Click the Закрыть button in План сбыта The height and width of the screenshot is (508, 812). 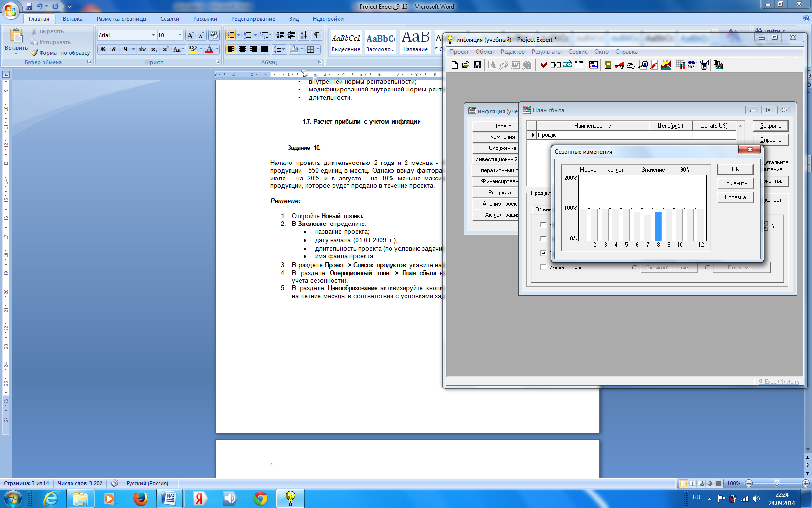click(770, 126)
